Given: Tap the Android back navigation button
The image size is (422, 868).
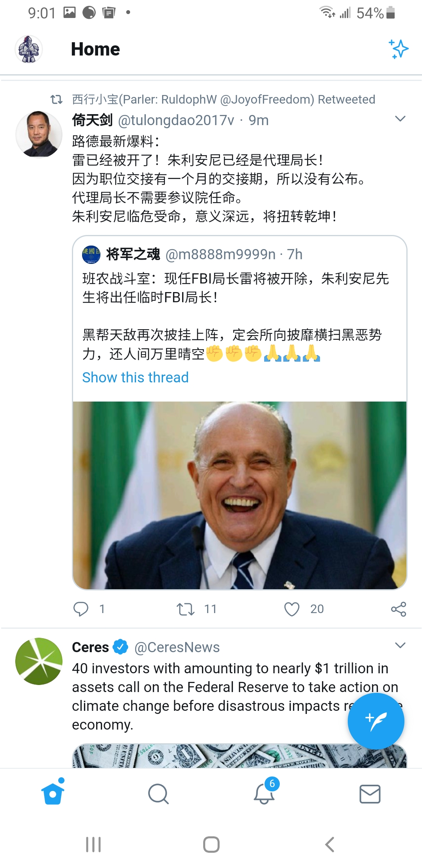Looking at the screenshot, I should point(329,845).
